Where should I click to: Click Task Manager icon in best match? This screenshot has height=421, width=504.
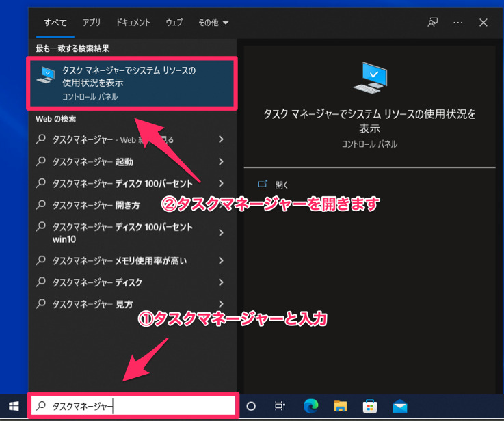(x=46, y=74)
